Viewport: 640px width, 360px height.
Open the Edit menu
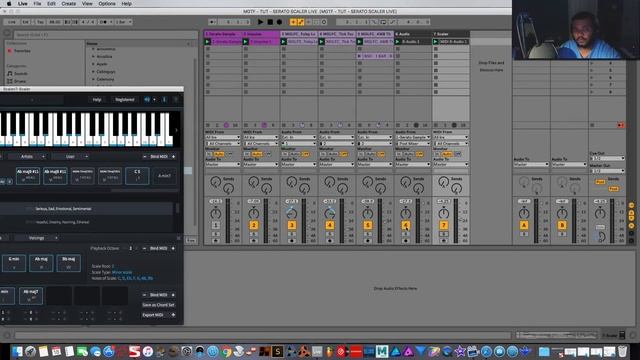coord(51,4)
